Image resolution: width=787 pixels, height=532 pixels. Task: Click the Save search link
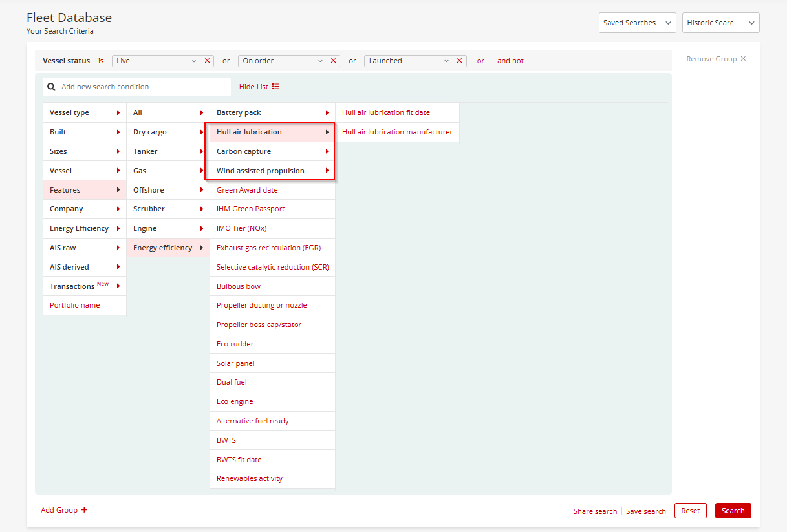(645, 511)
